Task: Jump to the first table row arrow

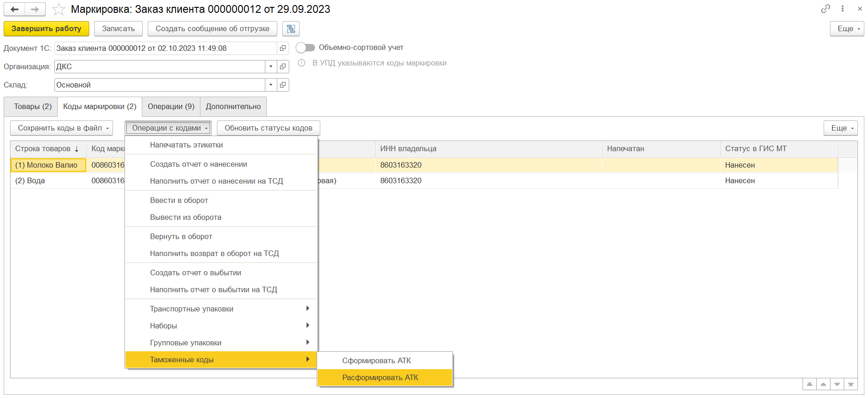Action: [809, 384]
